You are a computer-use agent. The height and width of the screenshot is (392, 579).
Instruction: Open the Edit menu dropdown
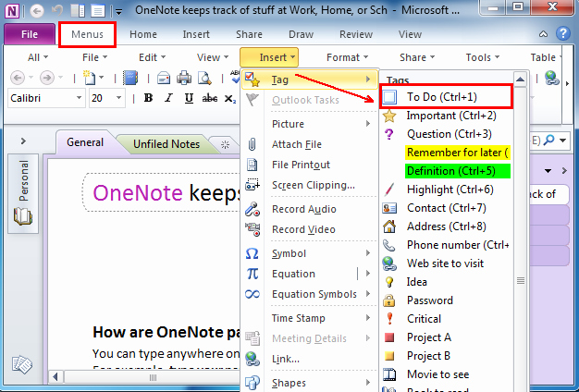coord(152,57)
